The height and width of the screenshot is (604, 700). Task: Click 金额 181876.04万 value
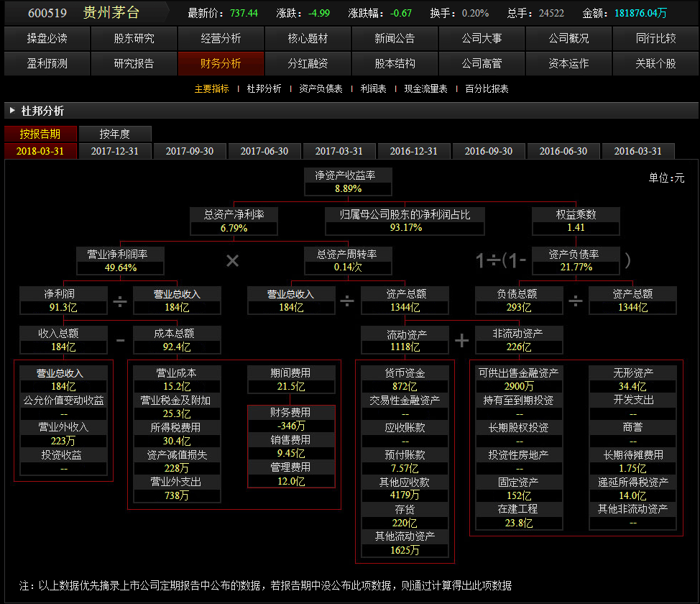coord(640,13)
